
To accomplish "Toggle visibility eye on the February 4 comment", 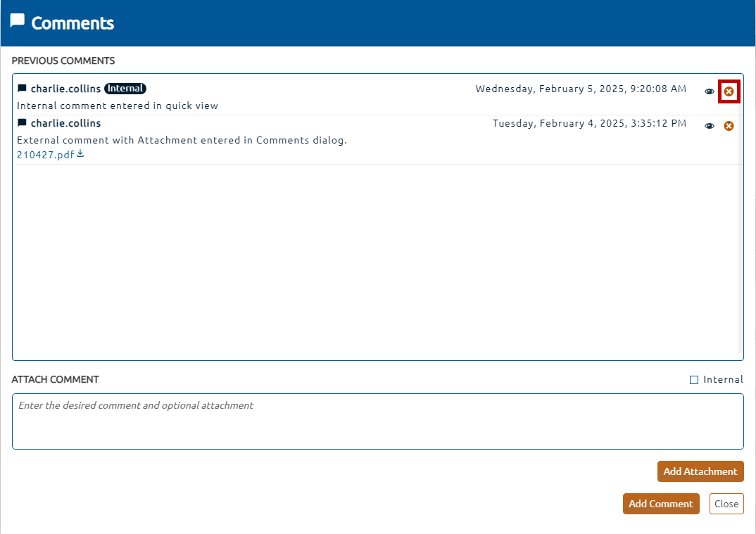I will (710, 126).
